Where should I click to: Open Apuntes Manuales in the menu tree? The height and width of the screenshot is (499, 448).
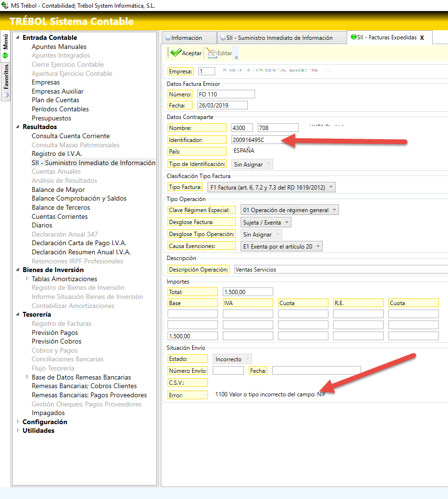tap(59, 47)
